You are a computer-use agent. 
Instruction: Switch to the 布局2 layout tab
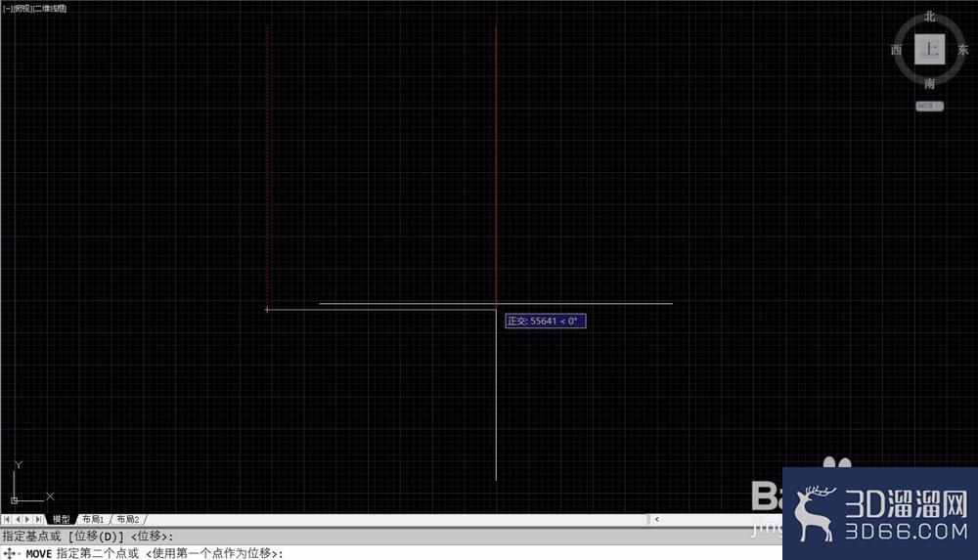[128, 519]
